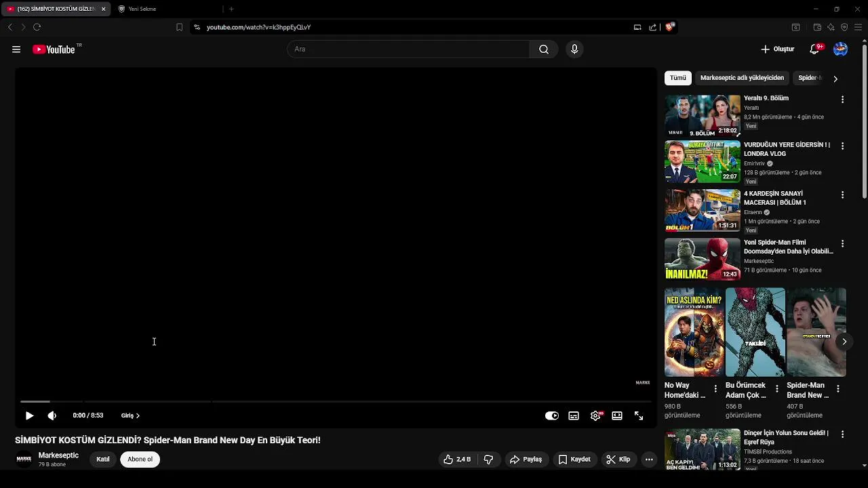Click the Brave Shields lion icon

(670, 27)
